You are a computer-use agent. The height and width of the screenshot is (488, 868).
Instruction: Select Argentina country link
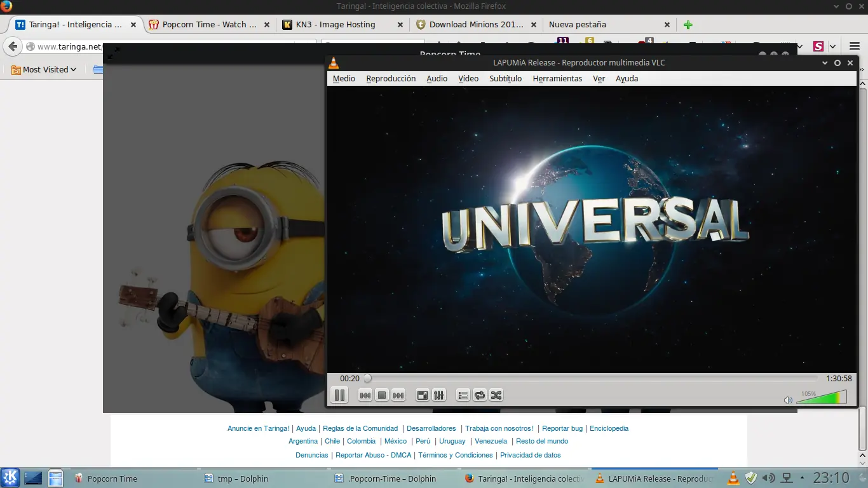point(303,442)
